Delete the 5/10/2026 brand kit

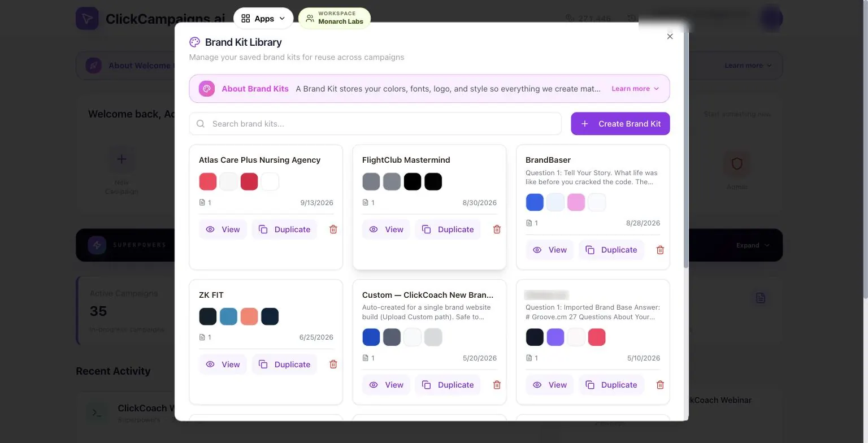[660, 385]
